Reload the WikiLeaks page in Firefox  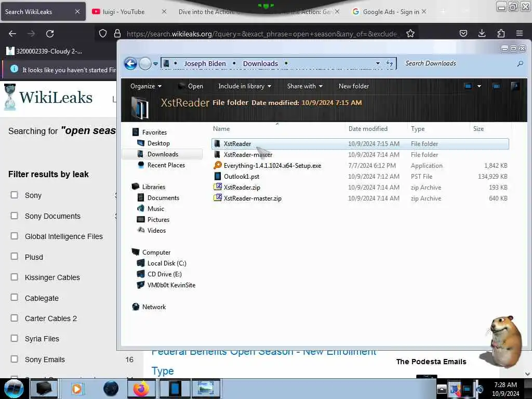(50, 34)
